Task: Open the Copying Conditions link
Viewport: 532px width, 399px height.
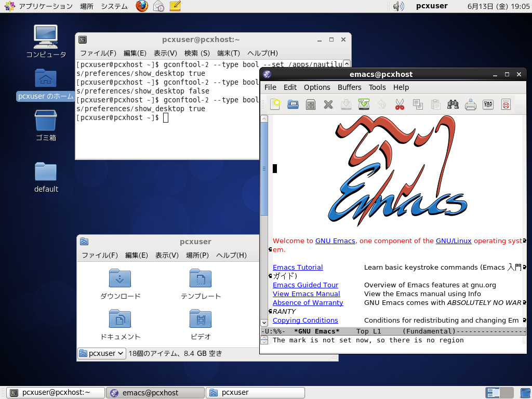Action: (x=305, y=320)
